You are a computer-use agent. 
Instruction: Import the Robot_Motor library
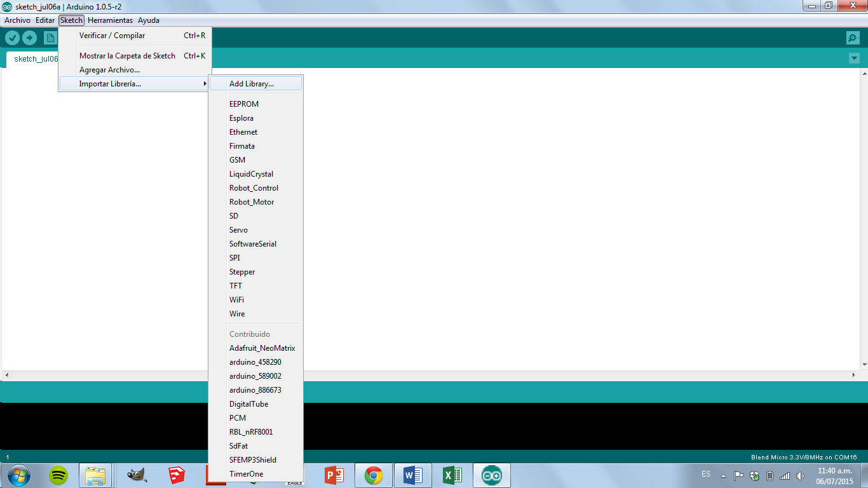256,202
